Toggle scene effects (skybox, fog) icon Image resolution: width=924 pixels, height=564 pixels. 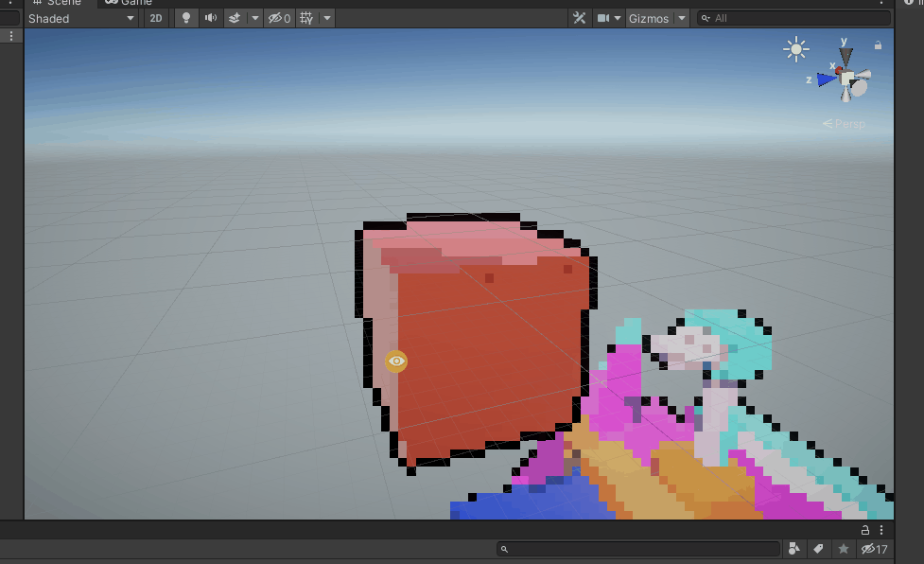(x=235, y=18)
